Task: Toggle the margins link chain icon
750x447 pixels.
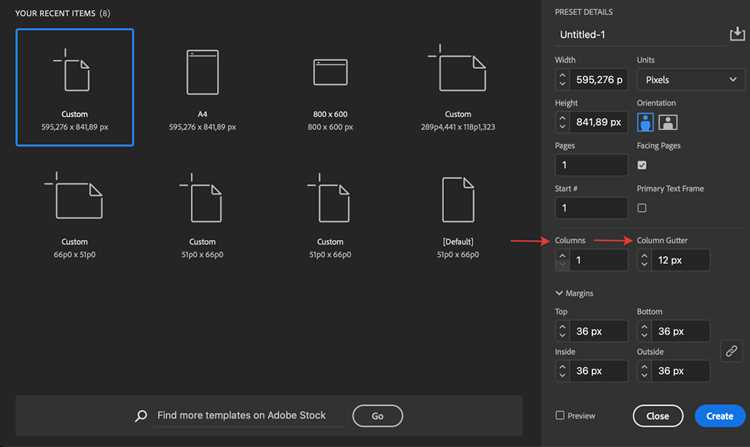Action: pyautogui.click(x=731, y=351)
